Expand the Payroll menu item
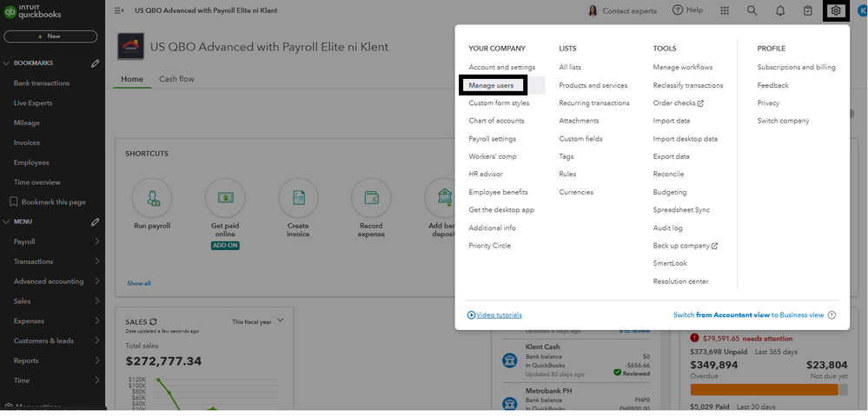Image resolution: width=868 pixels, height=416 pixels. tap(96, 241)
